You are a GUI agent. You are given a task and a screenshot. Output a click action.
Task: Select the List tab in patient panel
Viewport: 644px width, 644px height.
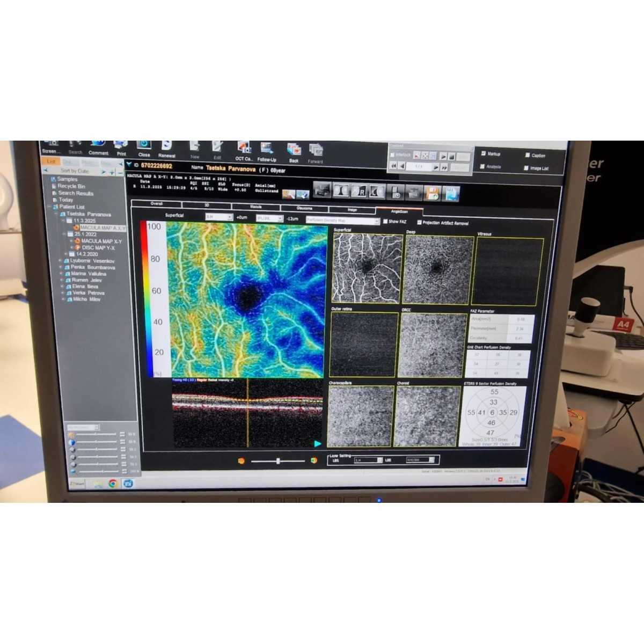pyautogui.click(x=51, y=162)
